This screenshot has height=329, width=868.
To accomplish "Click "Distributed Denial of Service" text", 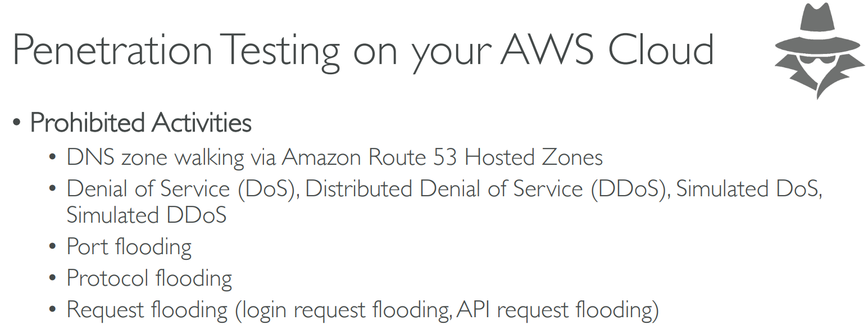I will [444, 189].
